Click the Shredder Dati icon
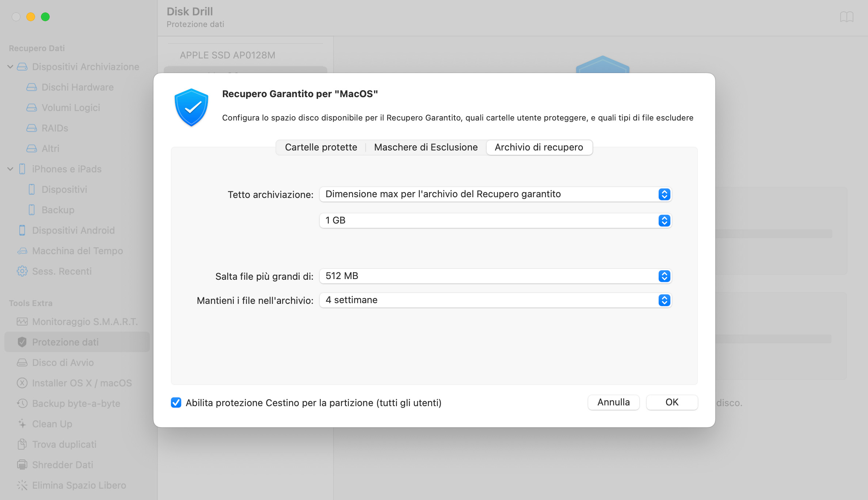Screen dimensions: 868x500 [22, 465]
